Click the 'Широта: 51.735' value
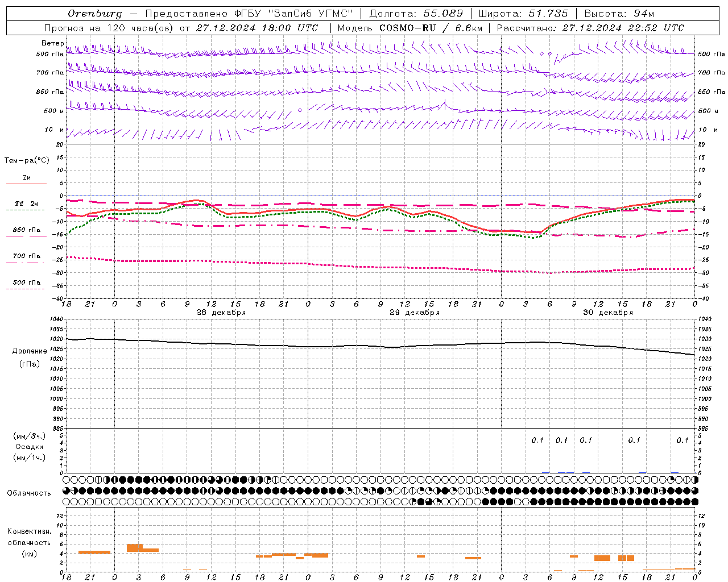728x582 pixels. tap(523, 14)
